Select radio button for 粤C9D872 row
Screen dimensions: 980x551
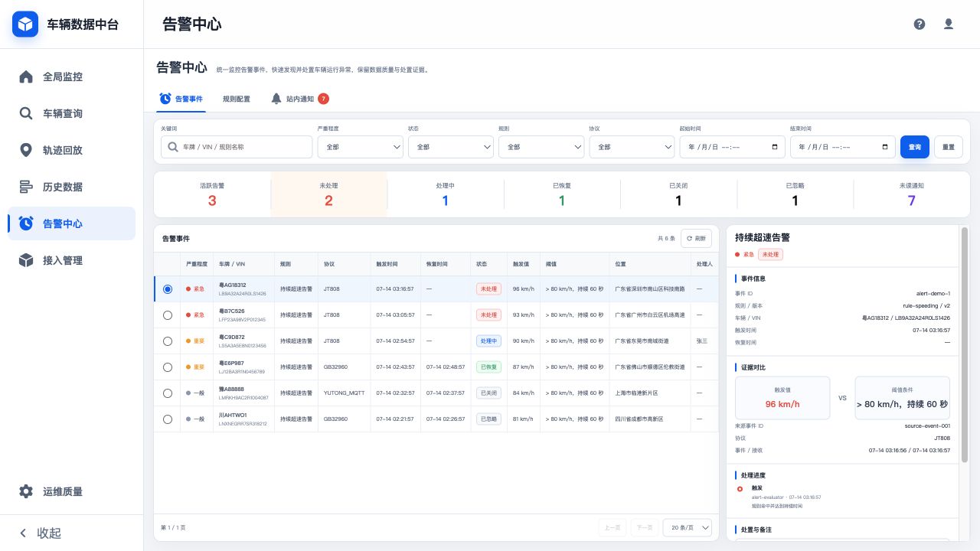pos(168,341)
